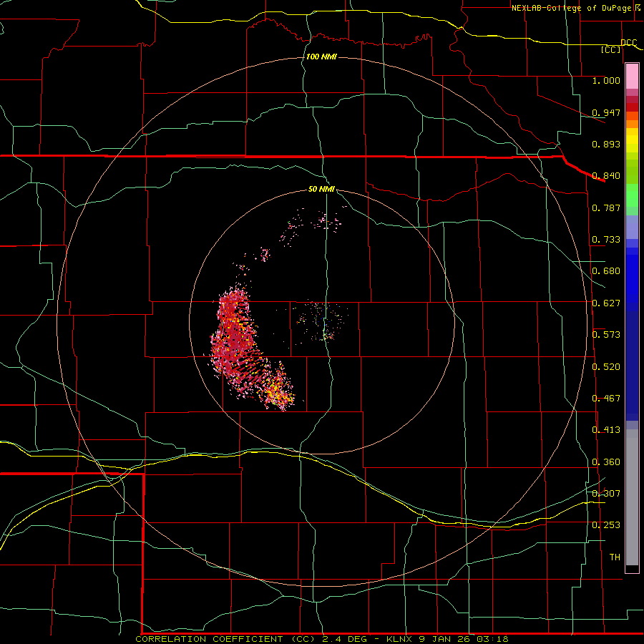Select the 0.360 scale value
The height and width of the screenshot is (644, 644).
606,462
